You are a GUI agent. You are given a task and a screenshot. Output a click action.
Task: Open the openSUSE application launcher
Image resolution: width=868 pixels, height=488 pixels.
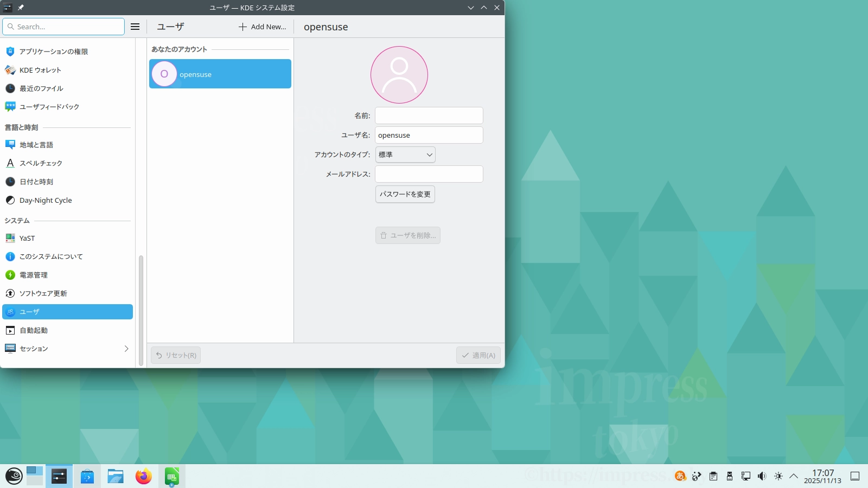(x=14, y=476)
